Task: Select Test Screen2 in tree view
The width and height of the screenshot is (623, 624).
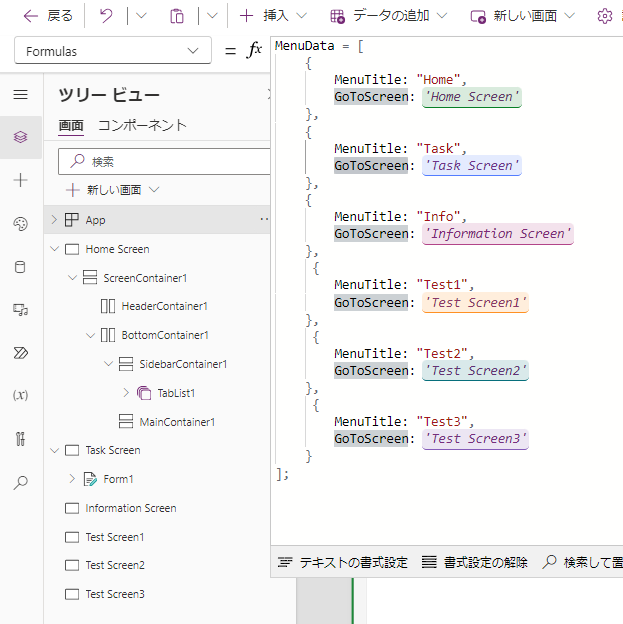Action: 115,565
